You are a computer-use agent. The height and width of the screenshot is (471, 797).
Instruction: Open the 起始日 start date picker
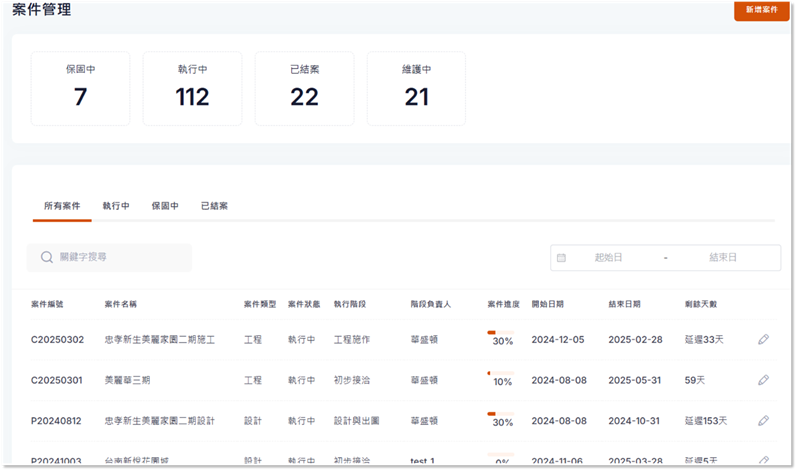click(x=608, y=258)
